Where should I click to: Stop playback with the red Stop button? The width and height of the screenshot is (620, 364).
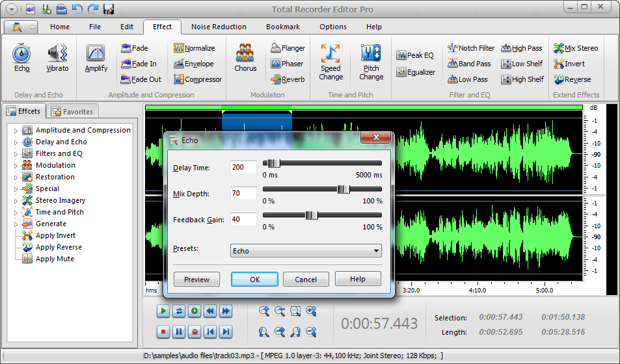[163, 331]
